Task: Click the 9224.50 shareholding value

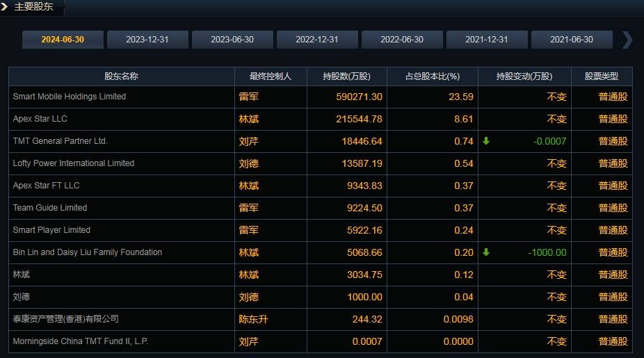Action: tap(364, 208)
